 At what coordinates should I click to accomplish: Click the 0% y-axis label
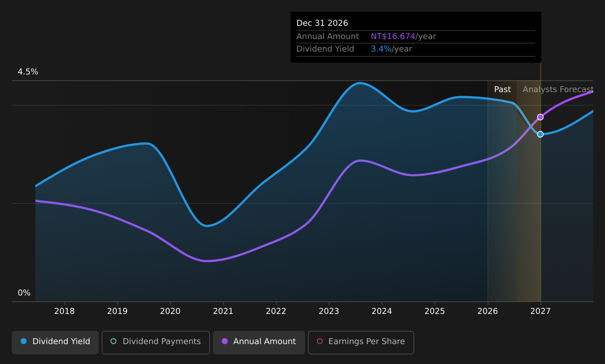click(x=24, y=293)
